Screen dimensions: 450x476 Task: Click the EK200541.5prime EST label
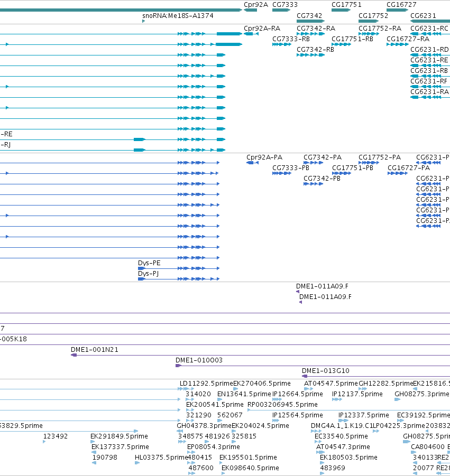215,405
